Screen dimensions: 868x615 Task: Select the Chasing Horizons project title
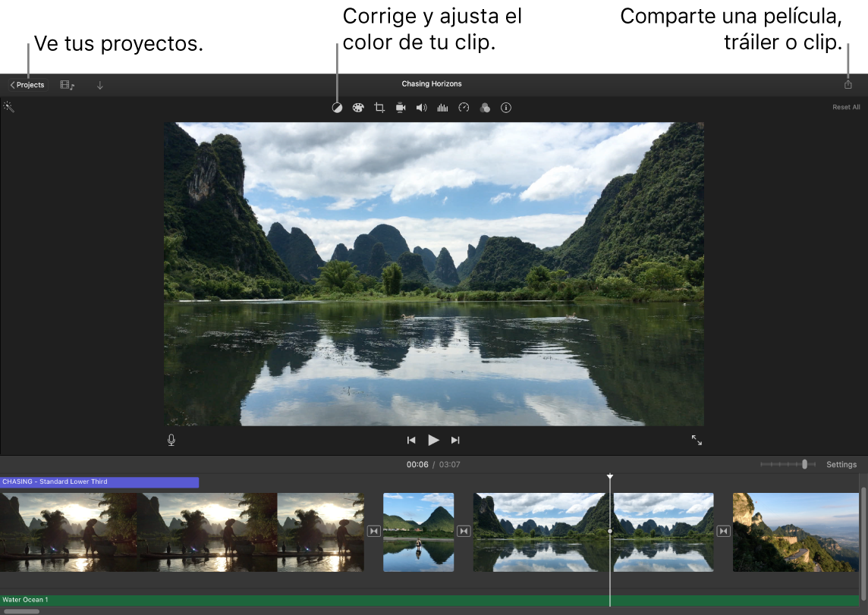(x=432, y=84)
